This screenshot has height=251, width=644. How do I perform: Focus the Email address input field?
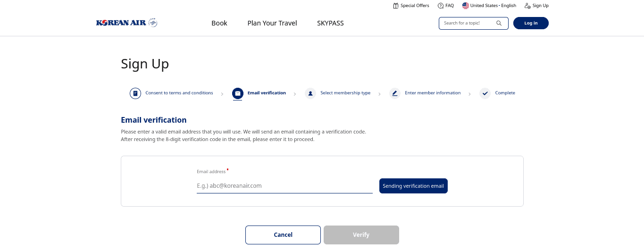point(284,186)
